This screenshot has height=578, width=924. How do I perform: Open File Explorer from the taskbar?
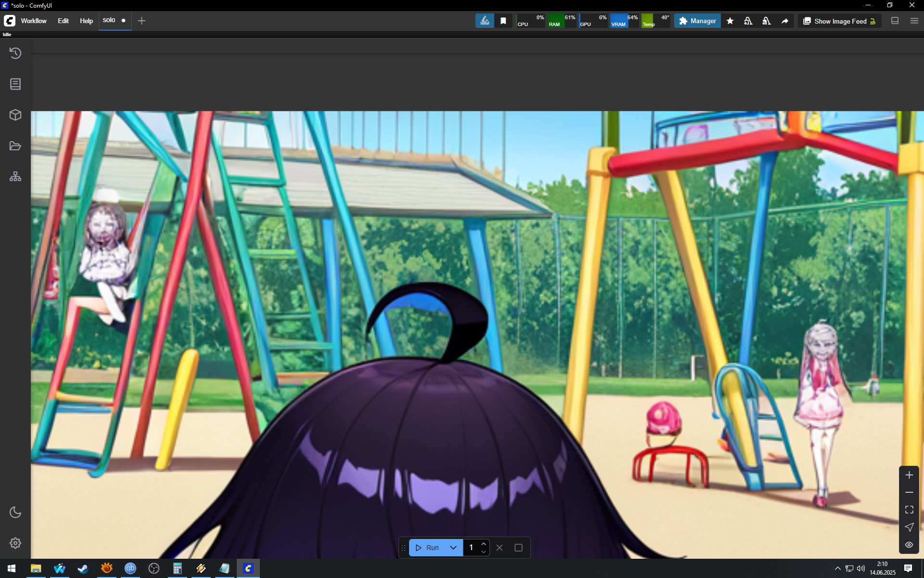click(36, 568)
